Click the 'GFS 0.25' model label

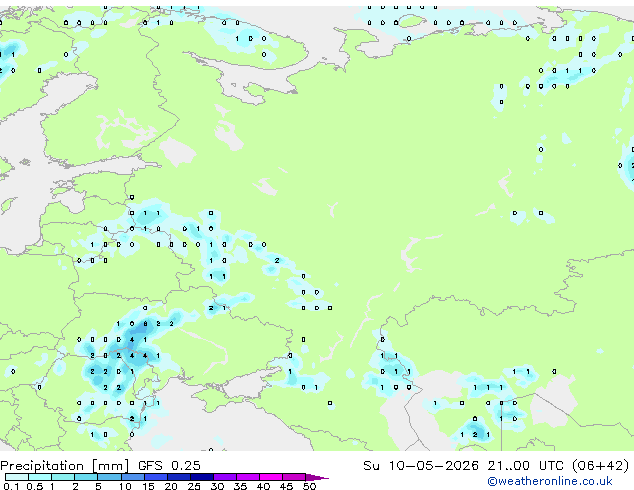169,466
